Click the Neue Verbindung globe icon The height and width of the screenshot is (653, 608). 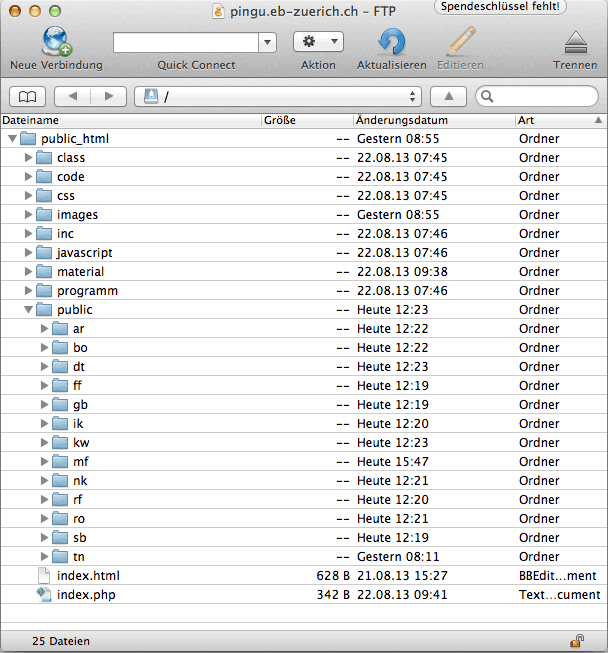[56, 42]
